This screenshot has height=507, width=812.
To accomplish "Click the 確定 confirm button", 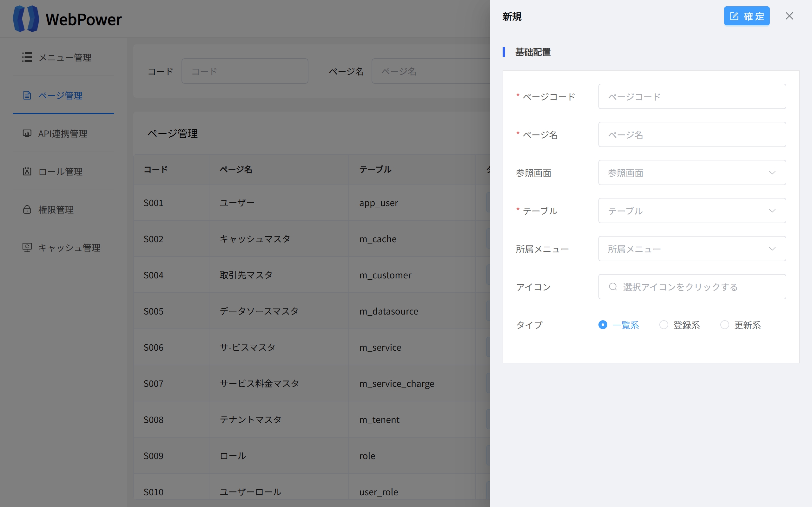I will [x=747, y=16].
